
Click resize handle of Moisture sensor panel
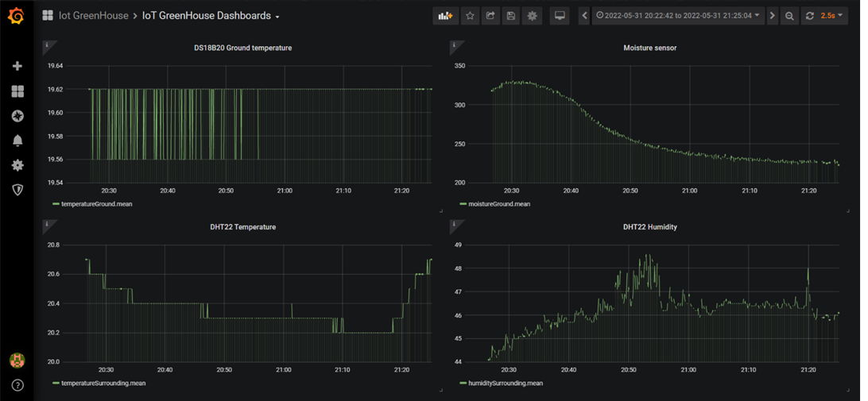pyautogui.click(x=847, y=210)
